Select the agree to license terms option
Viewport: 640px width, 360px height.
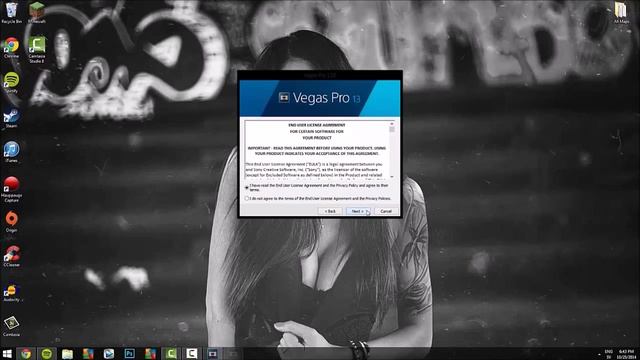[247, 187]
